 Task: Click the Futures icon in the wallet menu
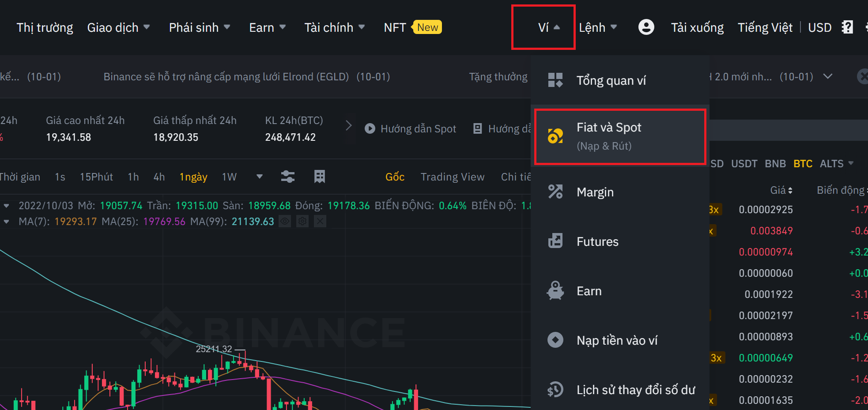tap(555, 241)
